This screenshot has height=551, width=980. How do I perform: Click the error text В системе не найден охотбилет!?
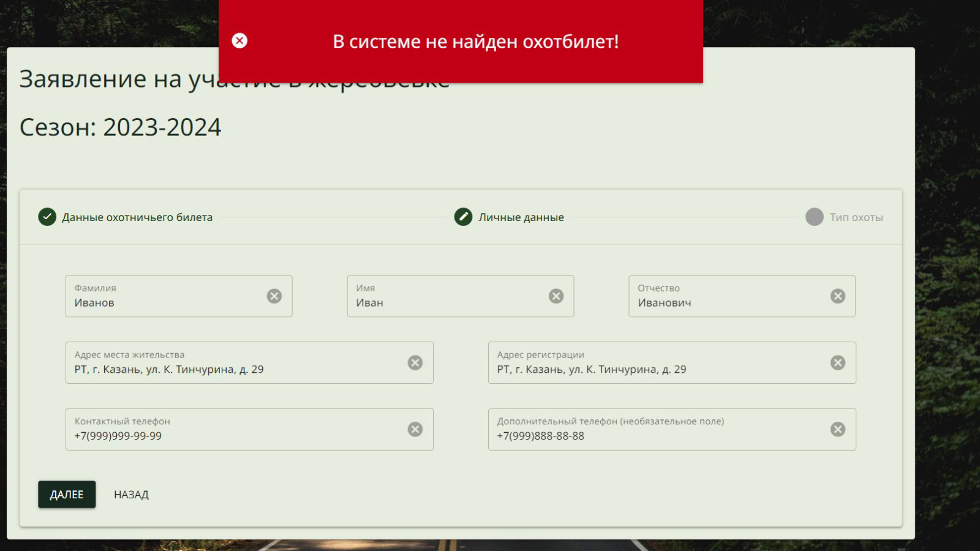point(476,42)
